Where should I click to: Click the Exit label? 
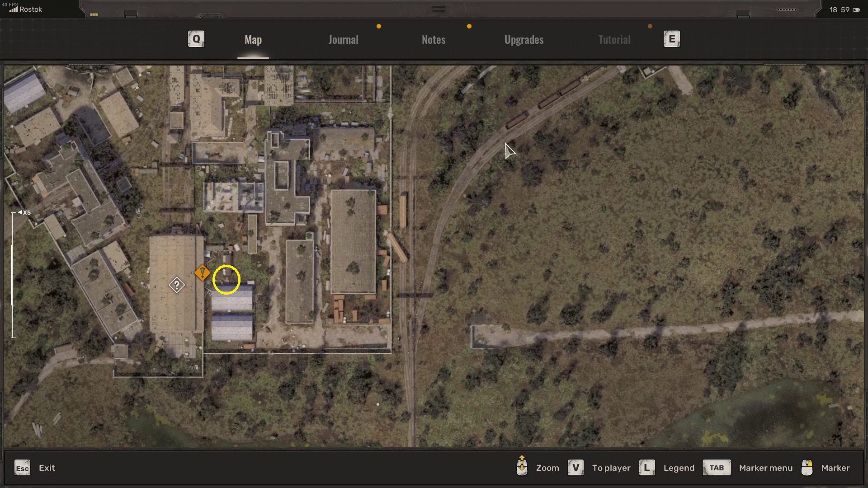[x=47, y=468]
